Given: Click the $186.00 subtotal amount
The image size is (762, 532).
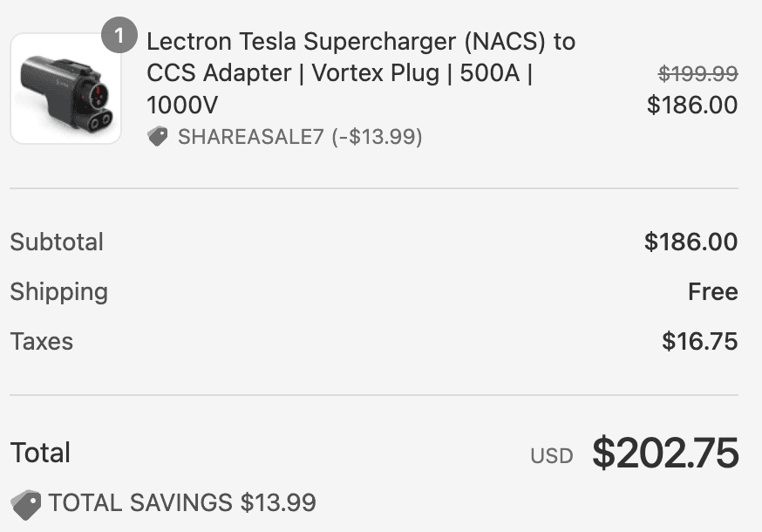Looking at the screenshot, I should 691,242.
